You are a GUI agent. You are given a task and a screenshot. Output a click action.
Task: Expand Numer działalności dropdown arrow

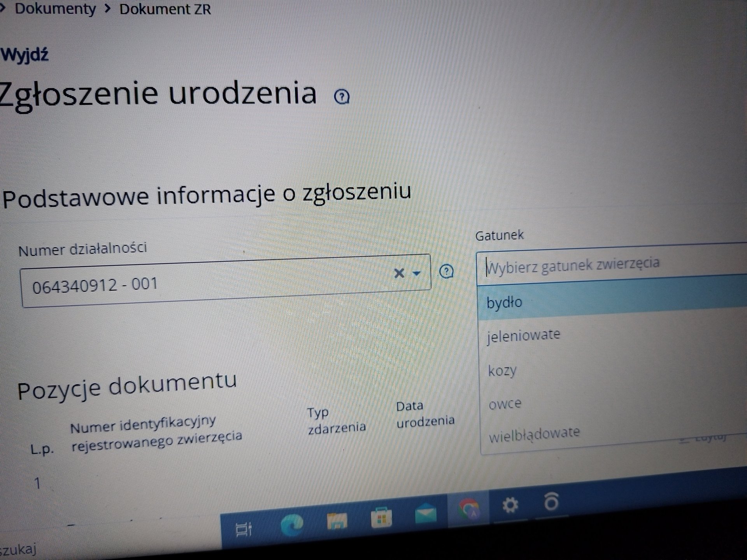pyautogui.click(x=417, y=273)
